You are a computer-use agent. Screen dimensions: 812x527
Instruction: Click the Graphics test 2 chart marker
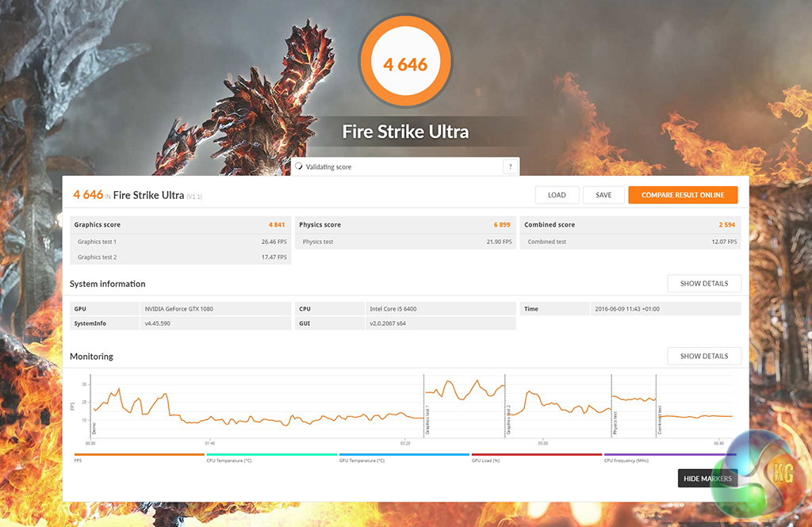[508, 420]
